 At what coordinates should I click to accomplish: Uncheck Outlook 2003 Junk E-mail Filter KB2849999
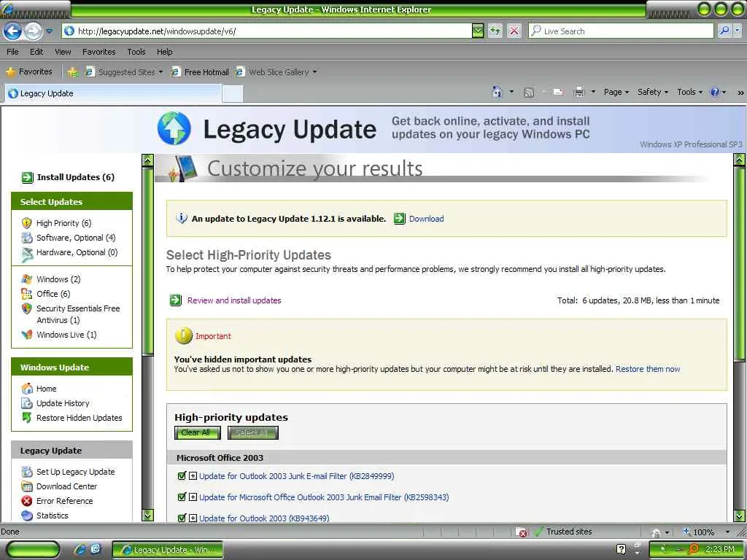click(181, 475)
